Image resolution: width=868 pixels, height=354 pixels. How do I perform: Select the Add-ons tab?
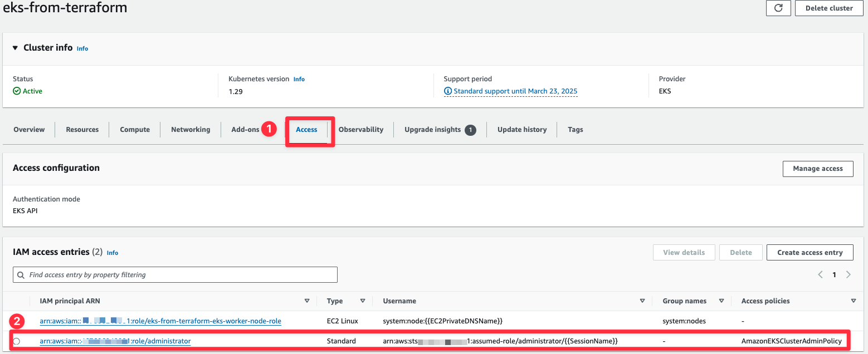pyautogui.click(x=246, y=130)
